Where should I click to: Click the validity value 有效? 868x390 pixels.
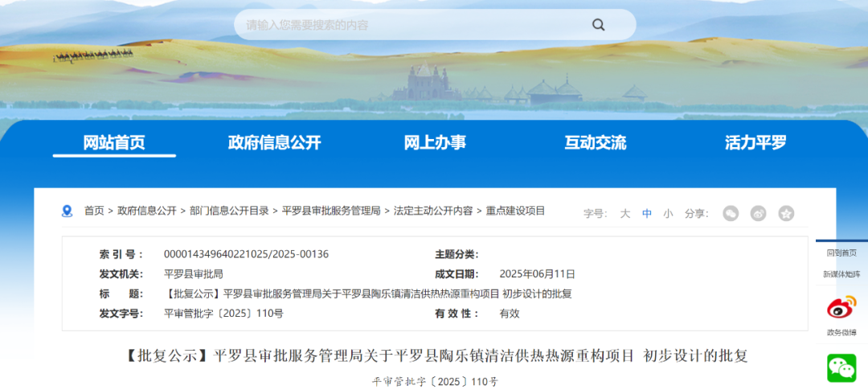click(510, 314)
